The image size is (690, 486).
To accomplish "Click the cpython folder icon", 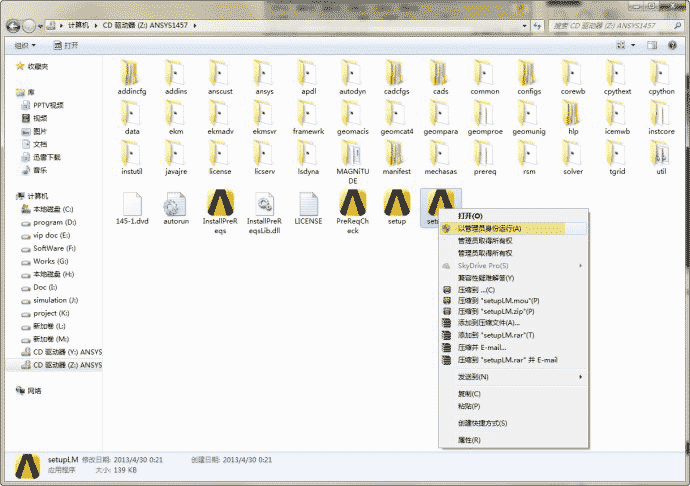I will (x=661, y=73).
